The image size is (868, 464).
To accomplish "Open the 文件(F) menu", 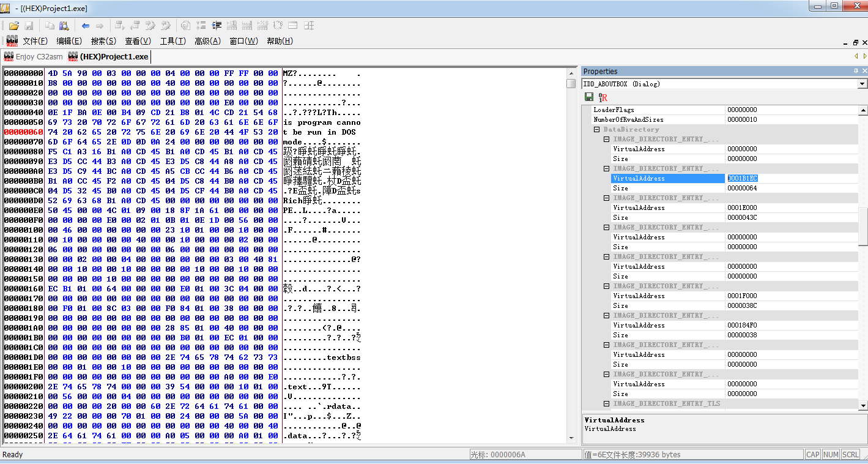I will 35,41.
